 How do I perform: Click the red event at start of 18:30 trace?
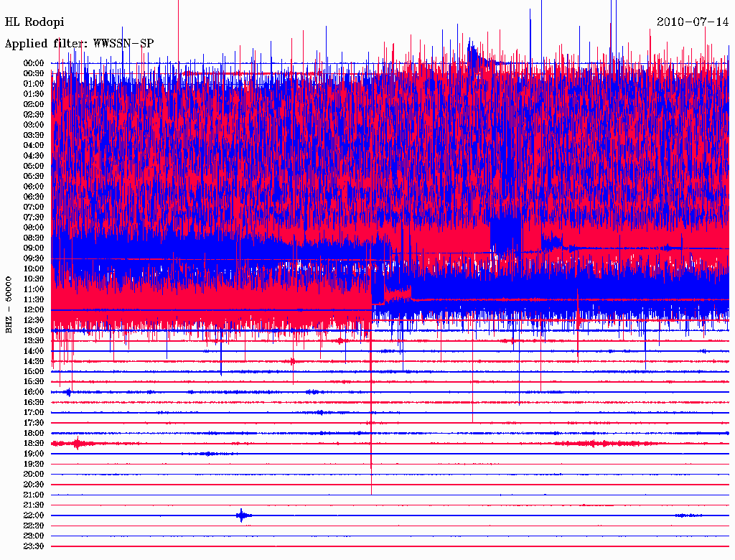pos(75,444)
